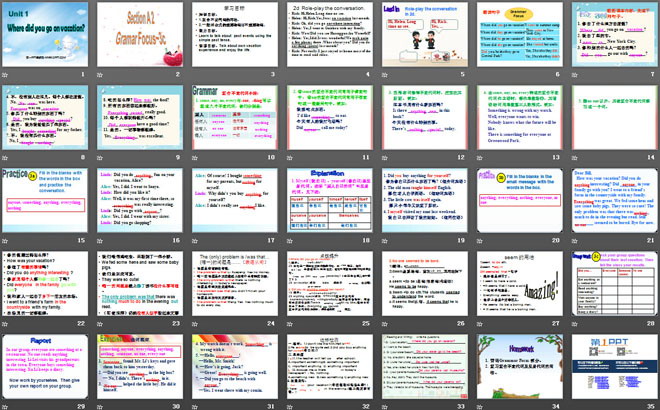
Task: Click the animation star under slide 12
Action: tap(385, 158)
